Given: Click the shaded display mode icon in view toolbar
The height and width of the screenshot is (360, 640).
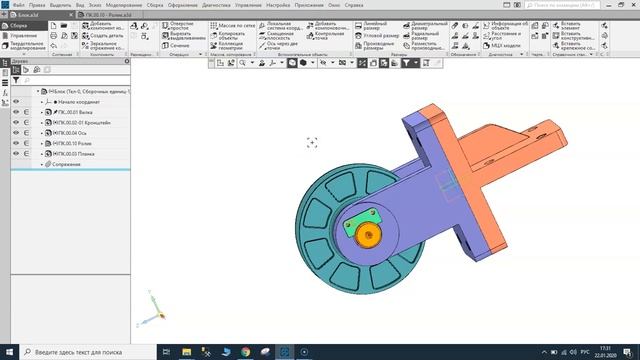Looking at the screenshot, I should pyautogui.click(x=303, y=63).
